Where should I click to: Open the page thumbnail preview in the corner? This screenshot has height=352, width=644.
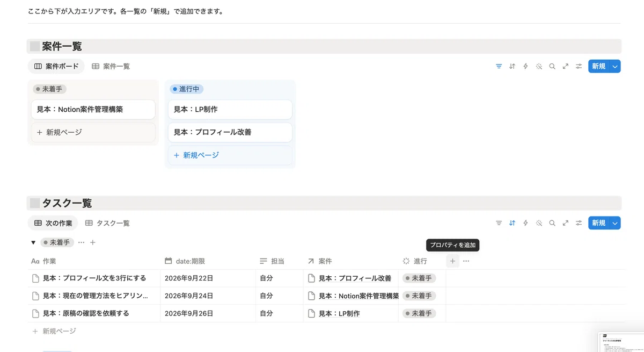(x=621, y=342)
